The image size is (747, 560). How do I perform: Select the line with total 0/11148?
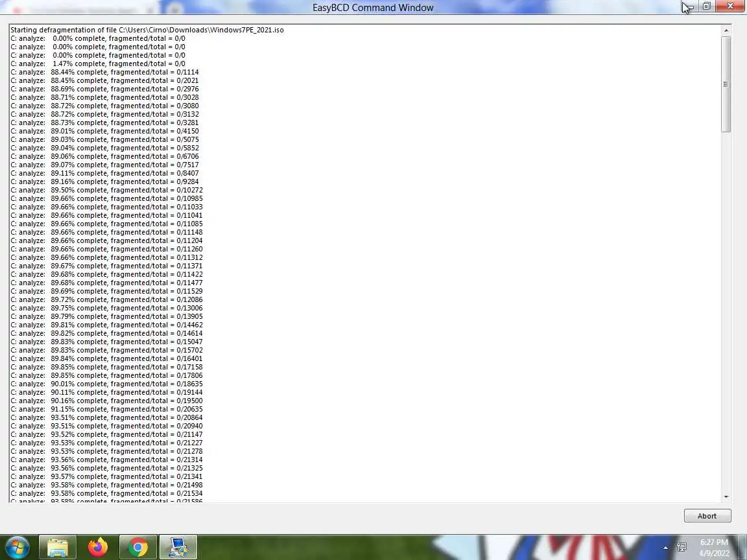click(107, 233)
